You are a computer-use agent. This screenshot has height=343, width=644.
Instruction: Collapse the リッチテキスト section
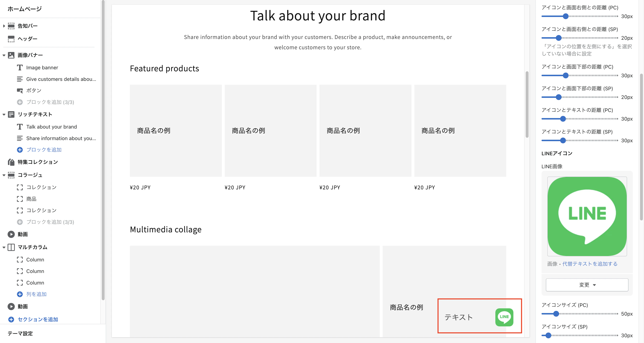pos(4,115)
